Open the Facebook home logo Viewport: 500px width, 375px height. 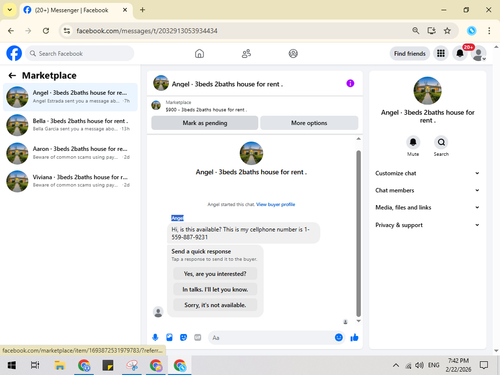14,53
